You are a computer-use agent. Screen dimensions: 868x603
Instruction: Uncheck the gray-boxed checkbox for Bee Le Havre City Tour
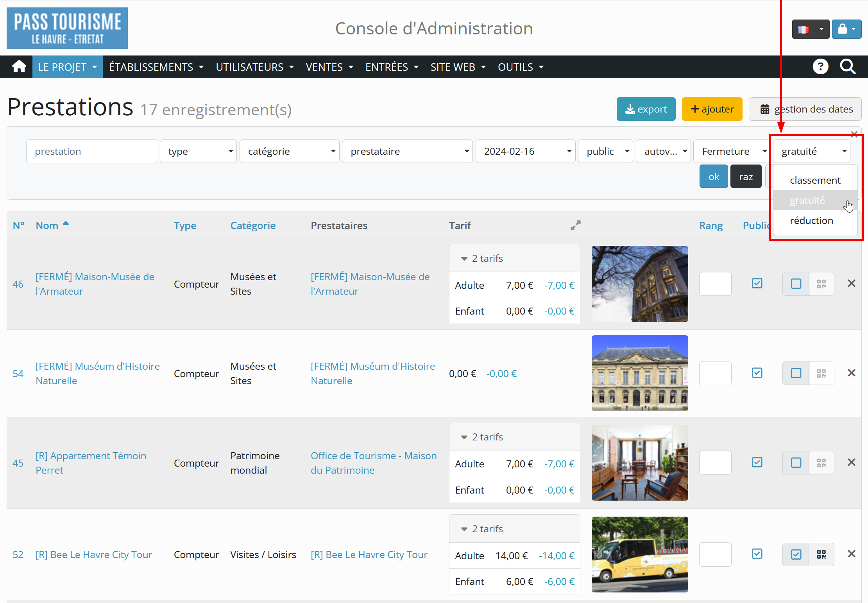tap(796, 554)
